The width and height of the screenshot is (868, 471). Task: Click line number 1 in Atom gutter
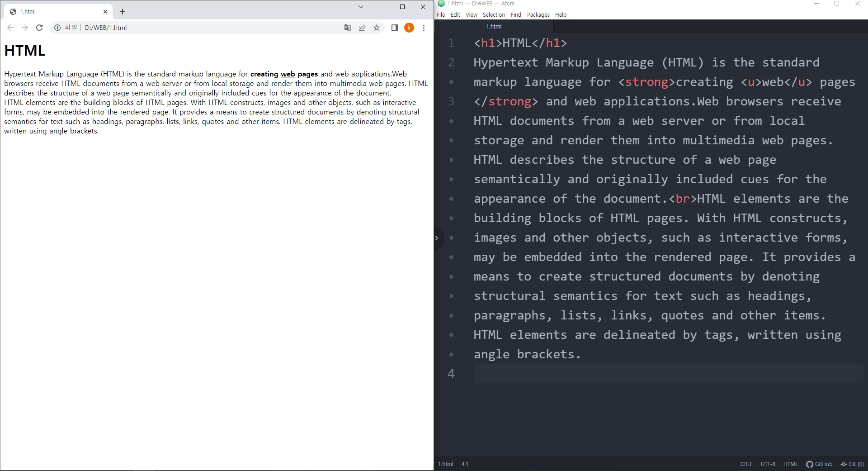[451, 43]
